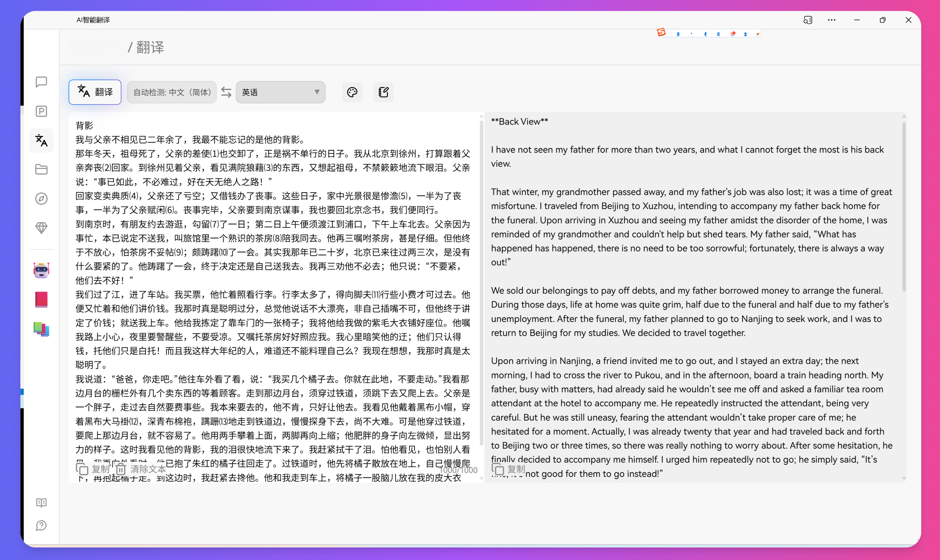Clear the source text with 清除文本
This screenshot has width=940, height=560.
pos(140,469)
